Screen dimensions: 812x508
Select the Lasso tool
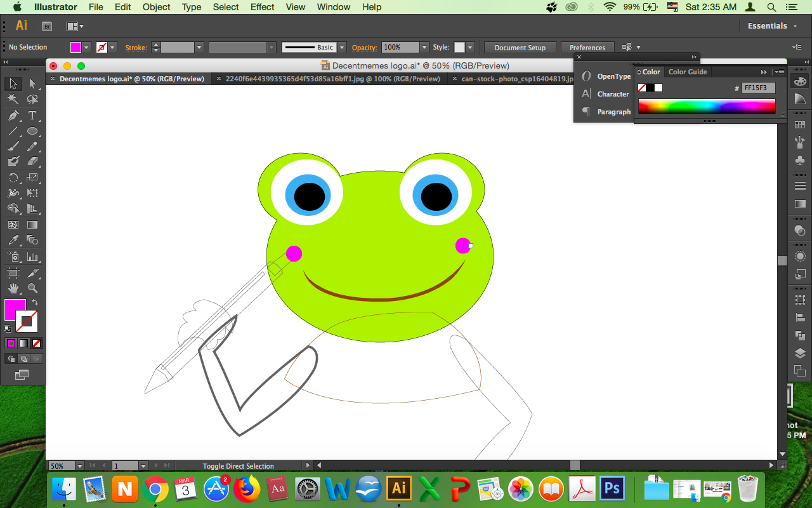pos(33,100)
